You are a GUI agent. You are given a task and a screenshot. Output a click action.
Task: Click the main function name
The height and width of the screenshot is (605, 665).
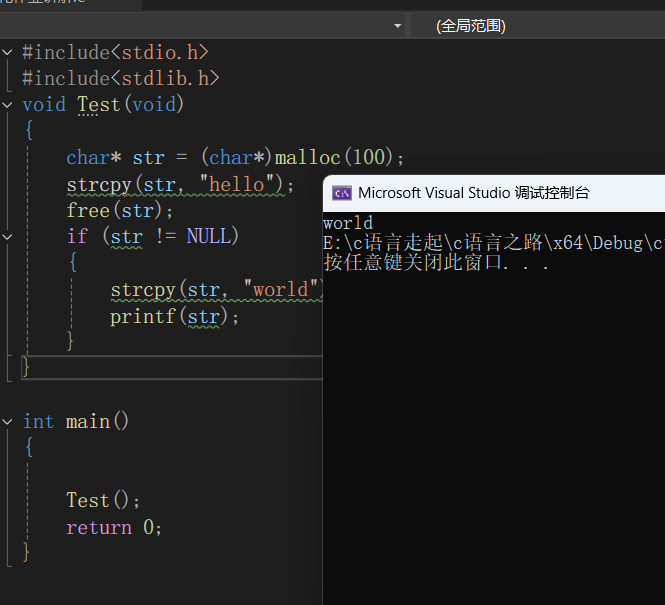[88, 421]
